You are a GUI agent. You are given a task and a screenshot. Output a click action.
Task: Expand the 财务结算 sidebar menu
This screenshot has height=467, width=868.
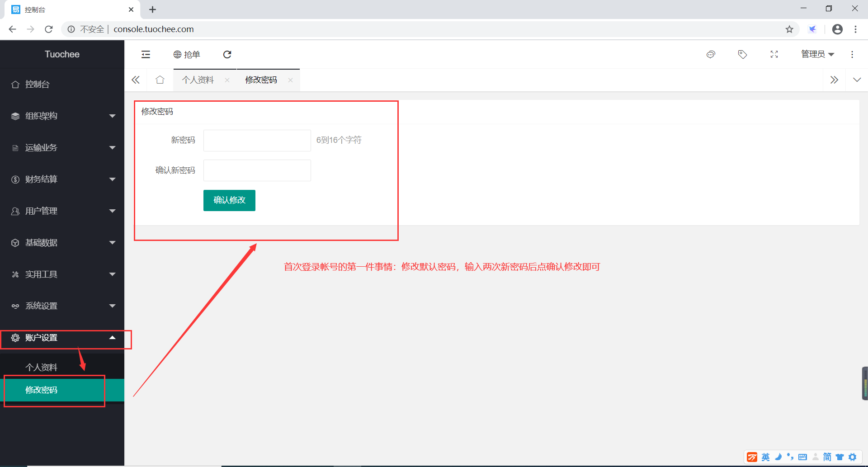pos(62,179)
